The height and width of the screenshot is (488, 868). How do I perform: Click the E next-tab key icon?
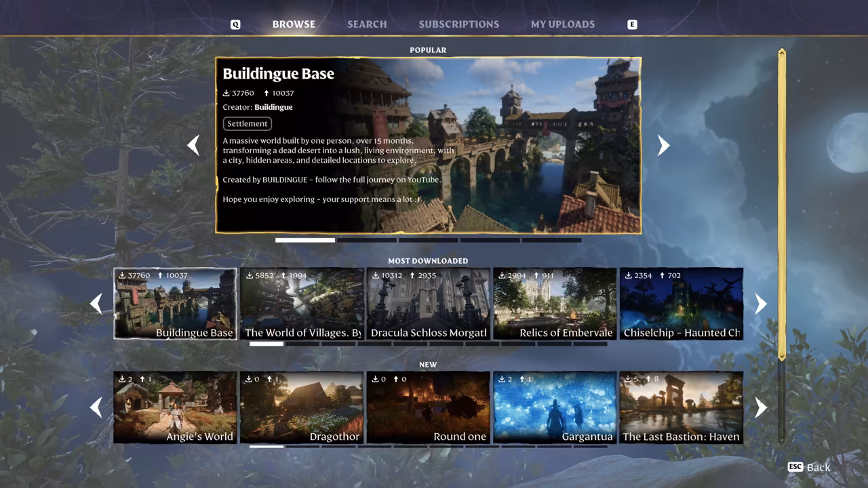pos(632,24)
